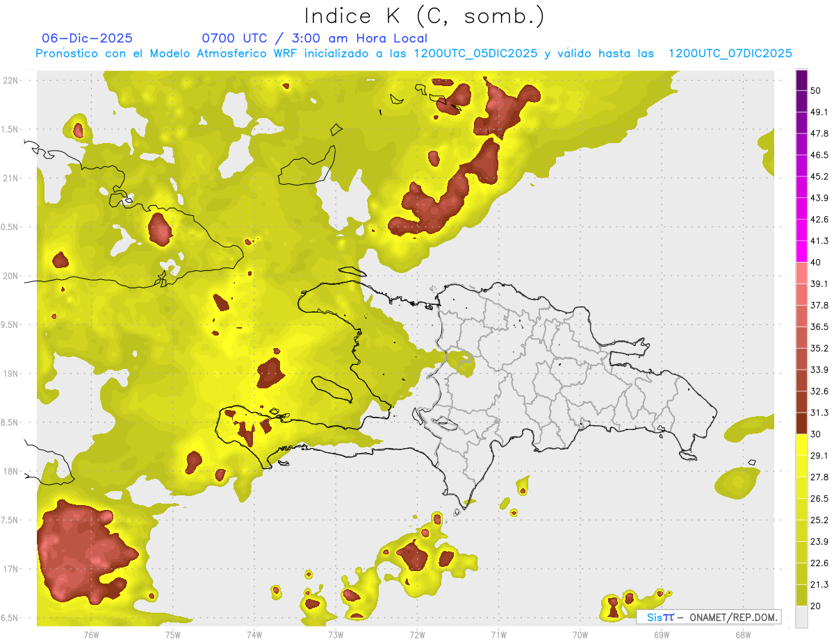
Task: Click the '0700 UTC / 3:00 am Hora Local' text
Action: (314, 38)
